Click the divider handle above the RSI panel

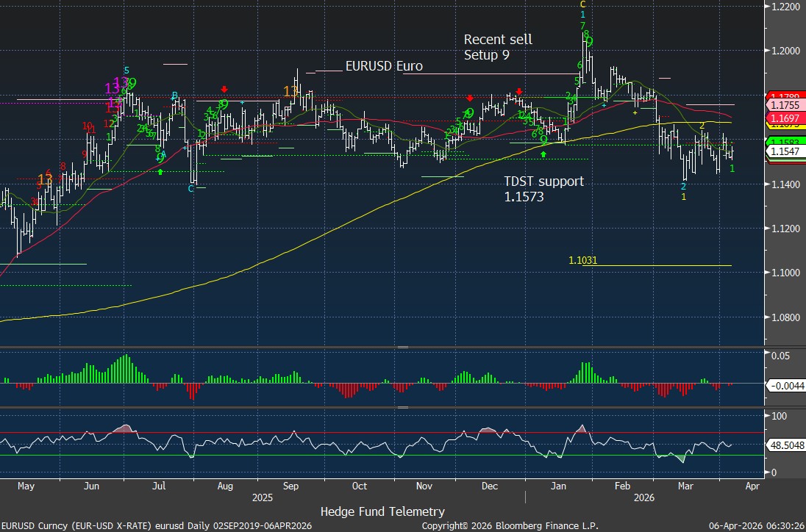coord(402,406)
